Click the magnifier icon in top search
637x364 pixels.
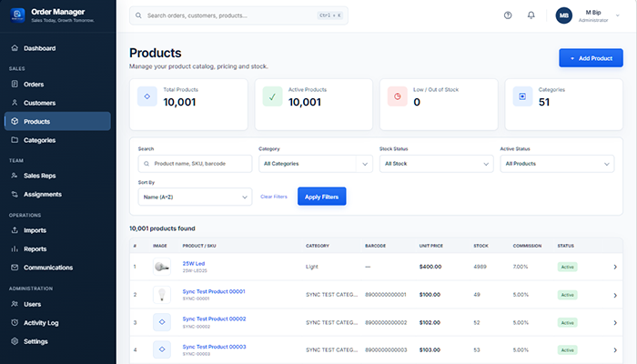coord(138,15)
